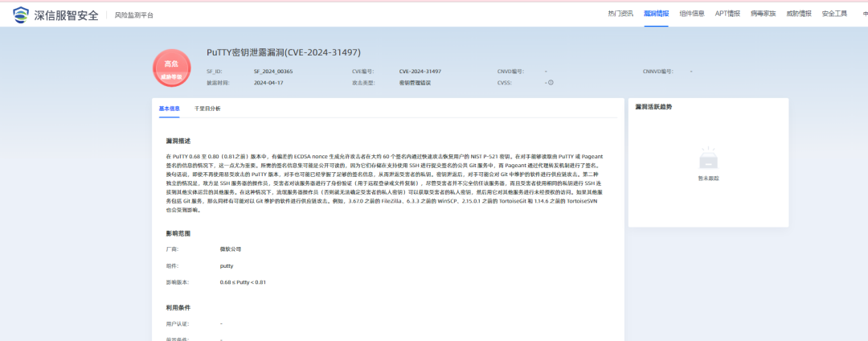Click the CNVD编号 label
Image resolution: width=868 pixels, height=341 pixels.
[x=510, y=72]
